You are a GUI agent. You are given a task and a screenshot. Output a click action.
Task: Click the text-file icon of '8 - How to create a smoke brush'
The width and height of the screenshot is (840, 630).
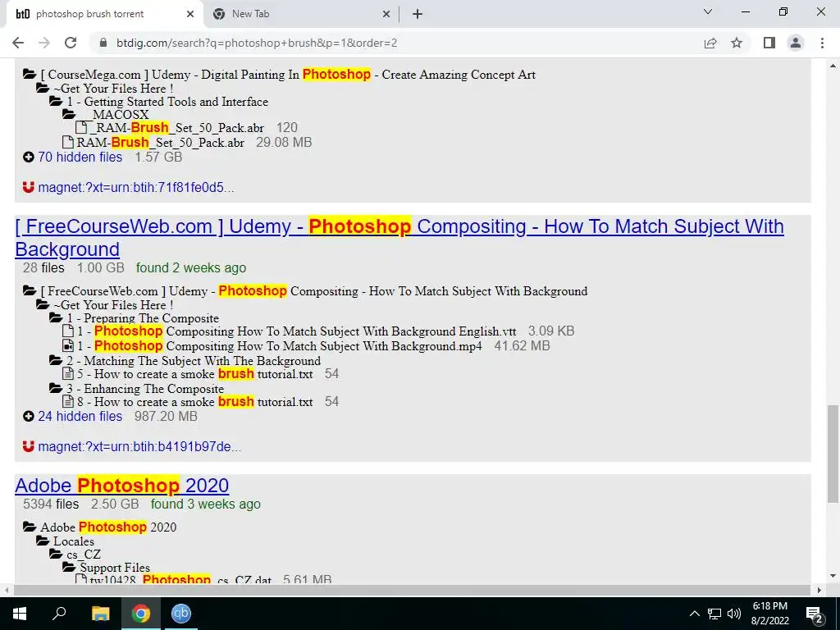[x=68, y=400]
